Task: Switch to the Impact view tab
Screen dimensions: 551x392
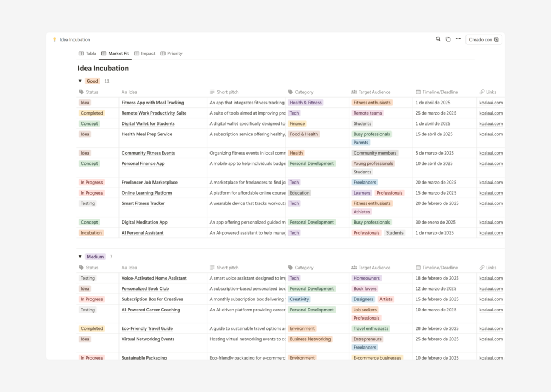Action: 145,53
